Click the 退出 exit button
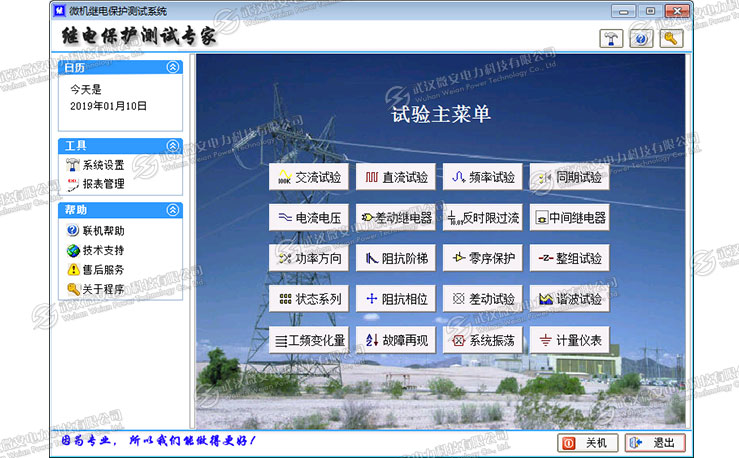The height and width of the screenshot is (458, 739). 655,443
